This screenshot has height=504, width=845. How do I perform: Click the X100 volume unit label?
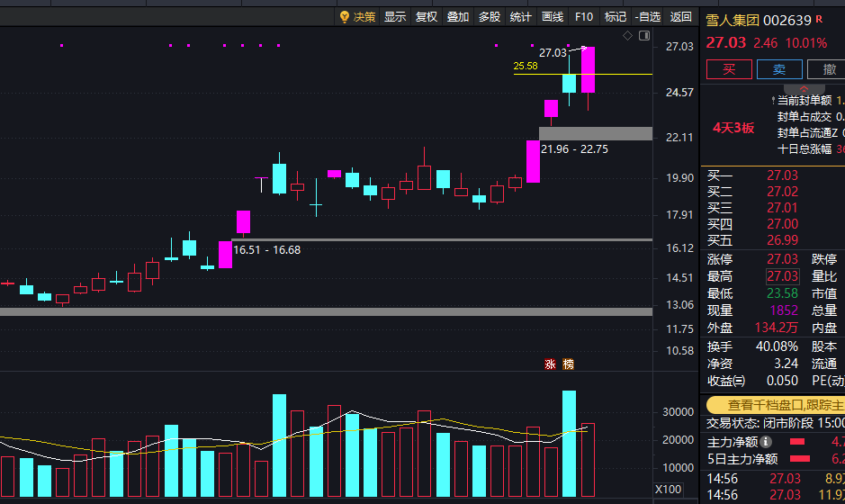coord(669,490)
